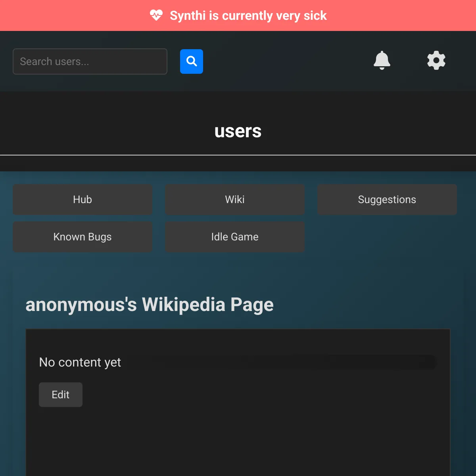Viewport: 476px width, 476px height.
Task: Go to Known Bugs
Action: pos(82,237)
